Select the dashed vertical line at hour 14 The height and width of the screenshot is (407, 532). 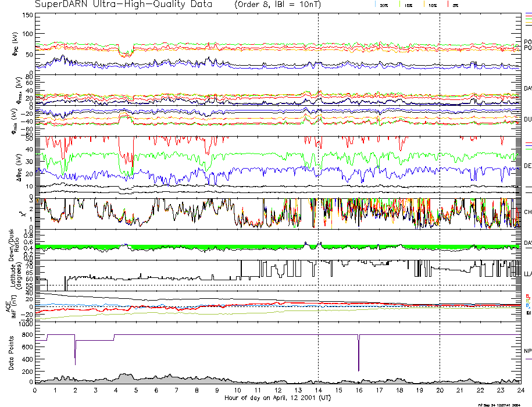pyautogui.click(x=318, y=174)
